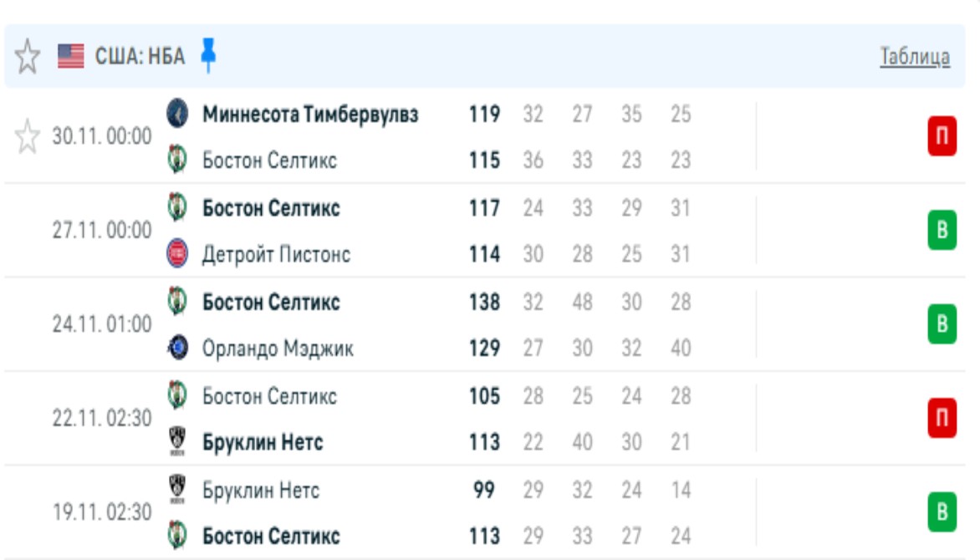Screen dimensions: 980x560
Task: Open the 19.11 Бруклин Нетс team name
Action: 261,489
